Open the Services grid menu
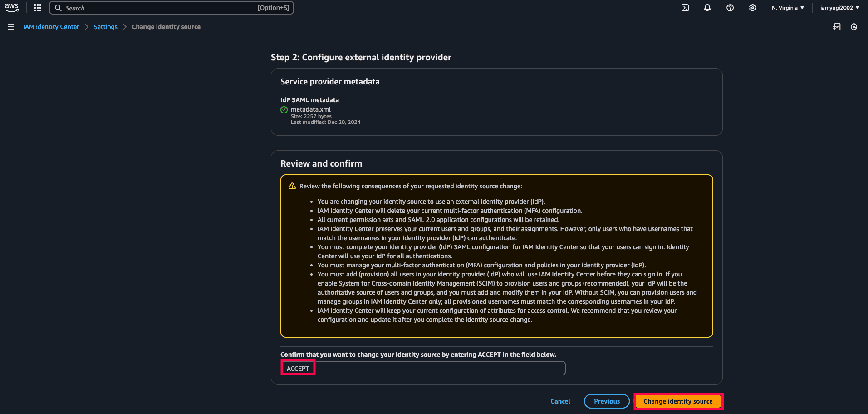The image size is (868, 414). pos(37,7)
